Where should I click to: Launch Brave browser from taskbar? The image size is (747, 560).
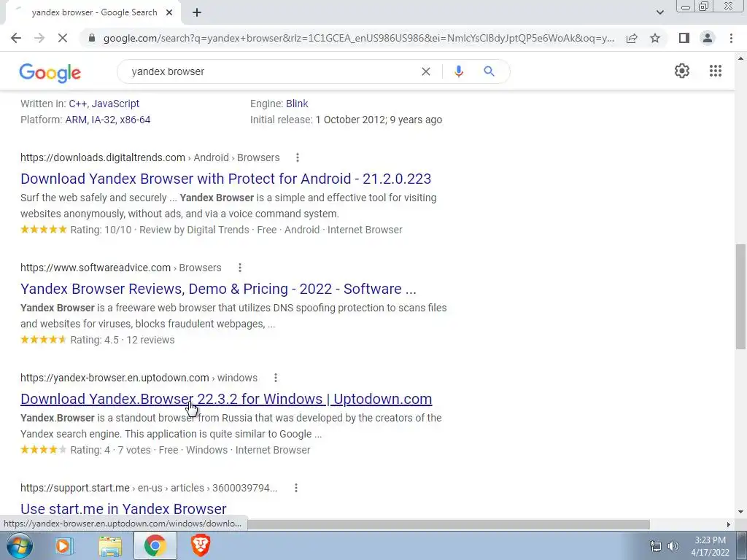201,545
